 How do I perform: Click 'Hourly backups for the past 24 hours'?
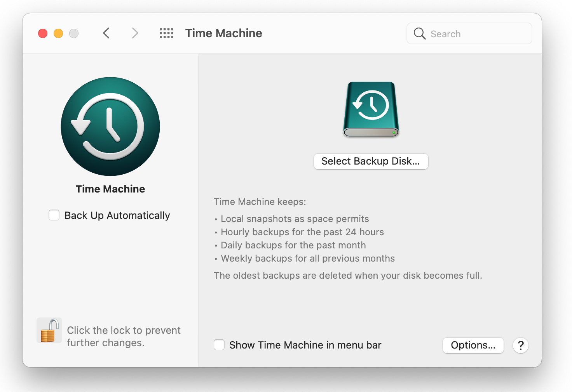point(302,232)
